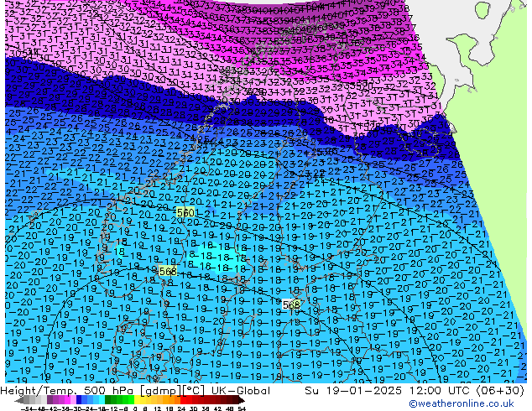532x411 pixels.
Task: Click the '54' legend scale value
Action: [242, 408]
